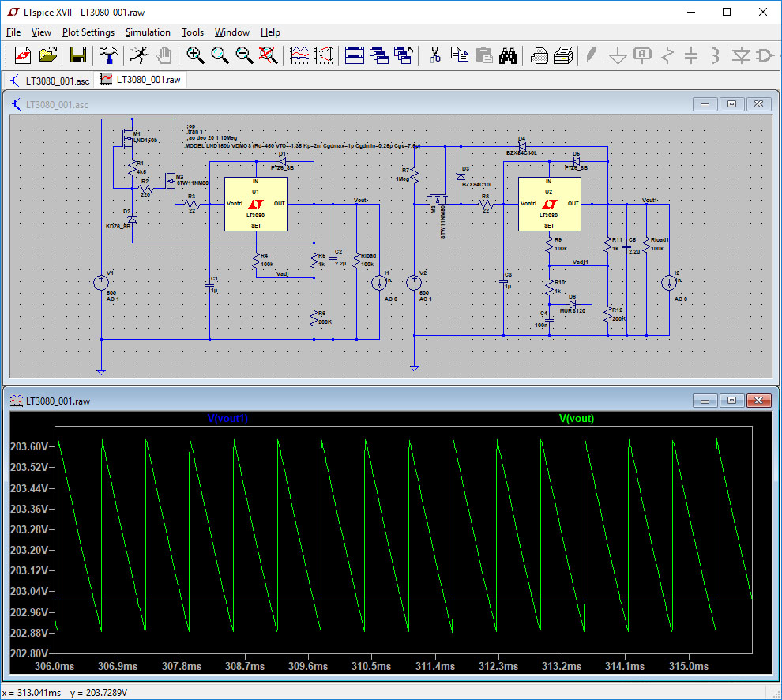Click the Autorange axes icon

tap(324, 55)
